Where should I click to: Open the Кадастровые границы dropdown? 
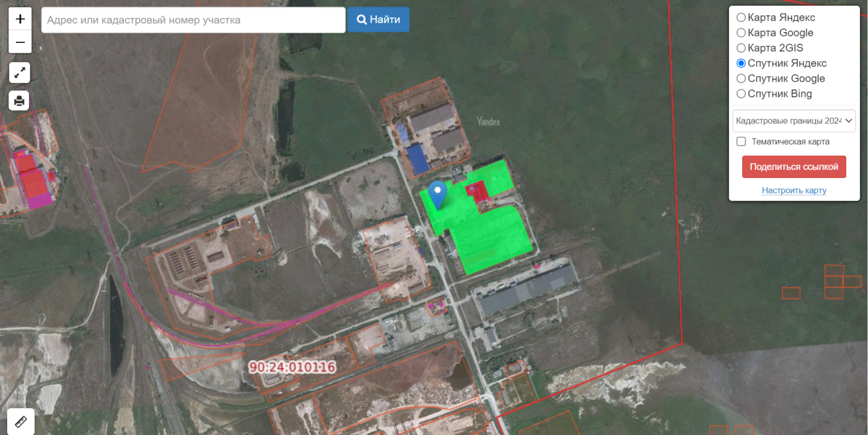coord(793,121)
